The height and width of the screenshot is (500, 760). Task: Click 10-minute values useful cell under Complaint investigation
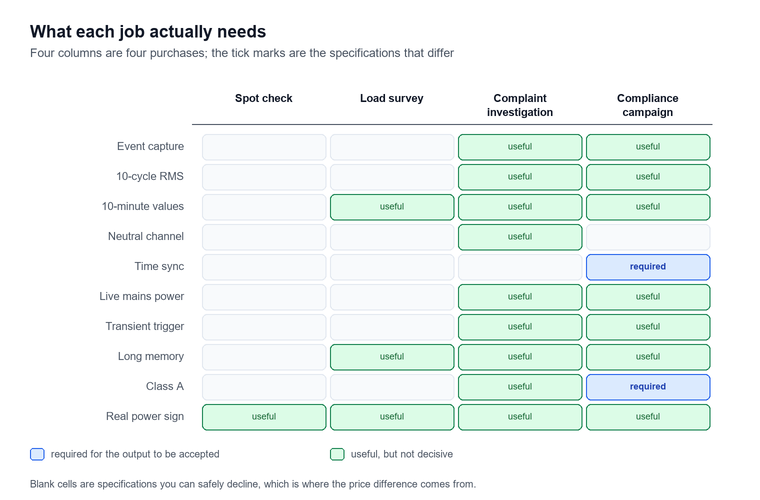520,207
